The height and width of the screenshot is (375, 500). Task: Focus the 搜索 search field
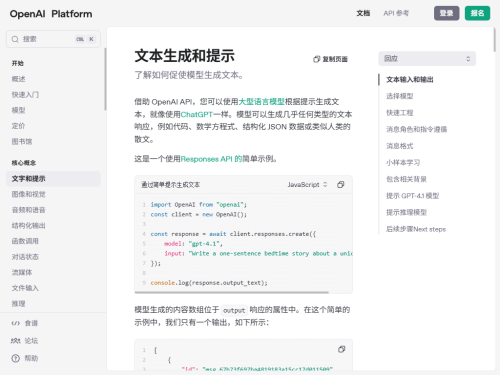click(x=53, y=39)
